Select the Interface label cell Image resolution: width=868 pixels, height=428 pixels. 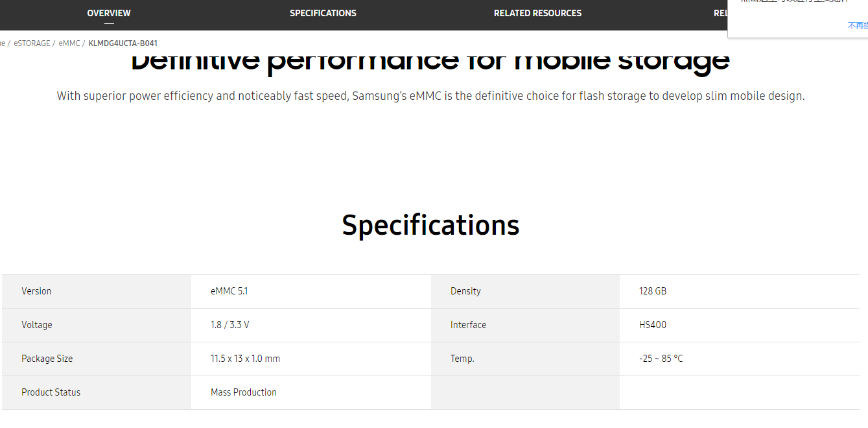click(x=525, y=325)
